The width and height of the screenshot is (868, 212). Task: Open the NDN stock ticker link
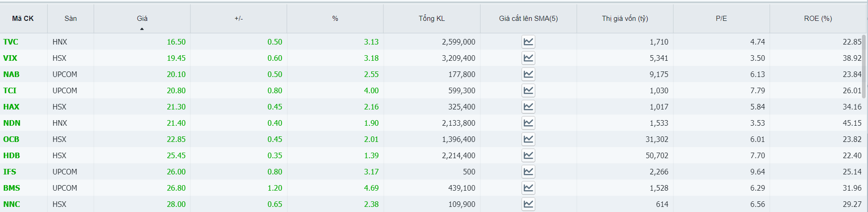[x=12, y=123]
